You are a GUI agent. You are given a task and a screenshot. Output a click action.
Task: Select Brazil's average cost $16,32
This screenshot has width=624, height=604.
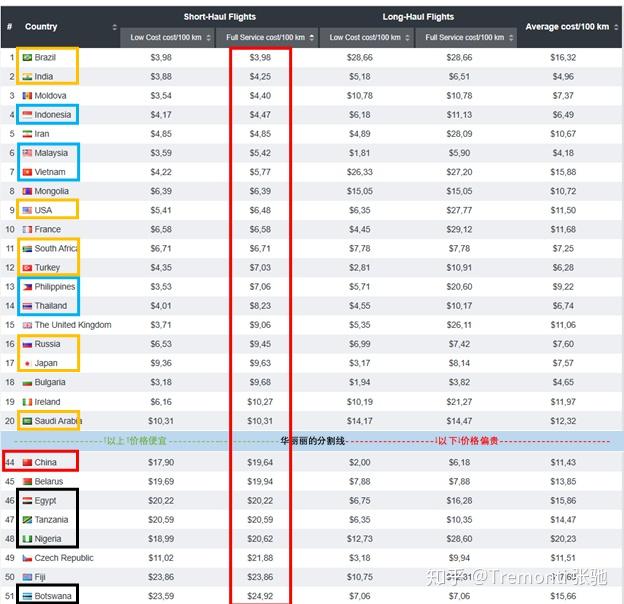click(563, 58)
